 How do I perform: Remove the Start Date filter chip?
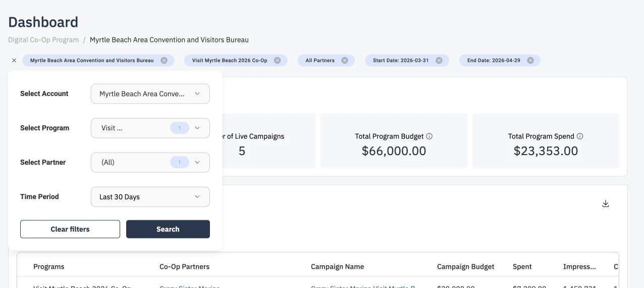click(439, 61)
